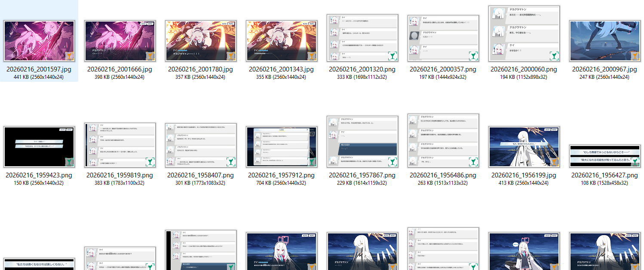This screenshot has width=644, height=270.
Task: Select the thumbnail of 20260216_2000967.jpg
Action: pos(605,41)
